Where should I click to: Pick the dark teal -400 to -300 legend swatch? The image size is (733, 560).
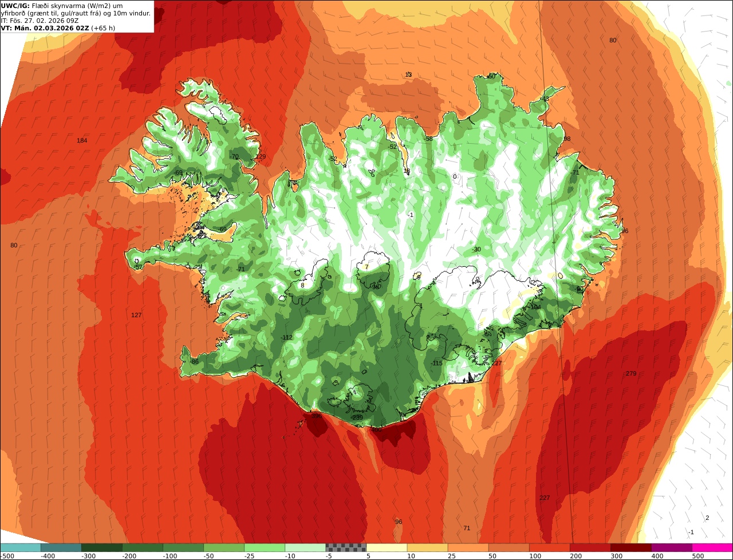click(x=61, y=547)
